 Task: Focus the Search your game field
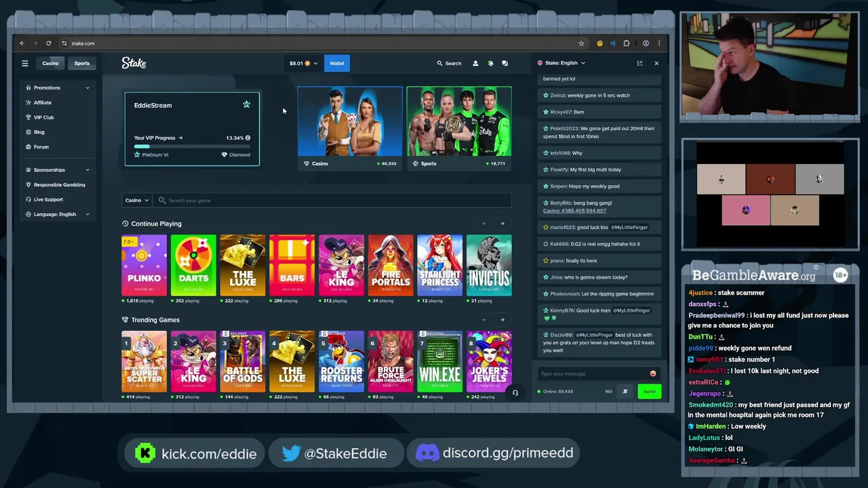(x=332, y=201)
